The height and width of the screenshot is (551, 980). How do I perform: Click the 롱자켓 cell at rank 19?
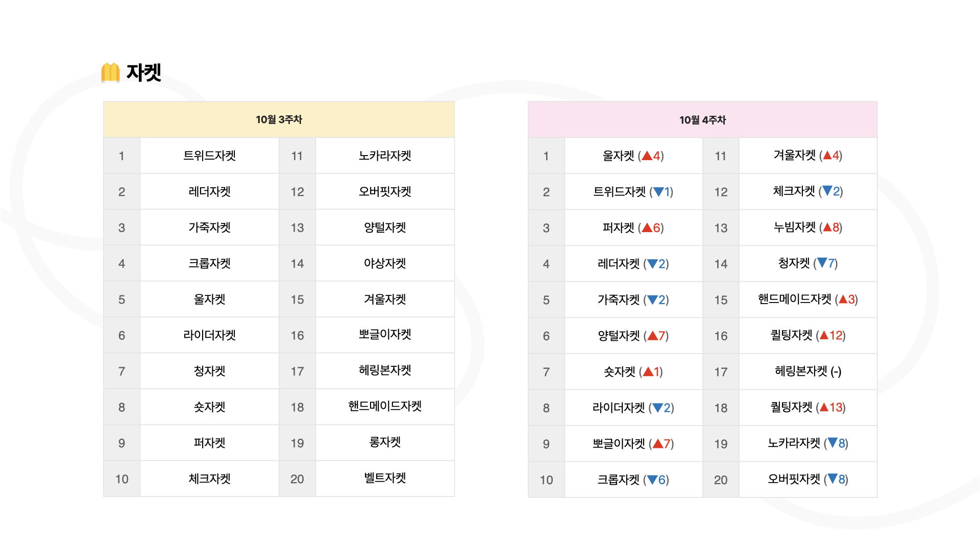[x=385, y=442]
